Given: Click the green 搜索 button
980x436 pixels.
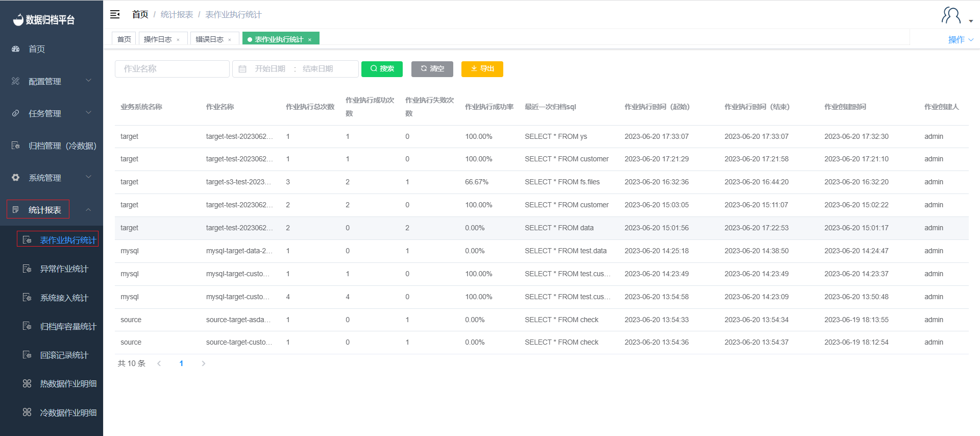Looking at the screenshot, I should coord(382,69).
